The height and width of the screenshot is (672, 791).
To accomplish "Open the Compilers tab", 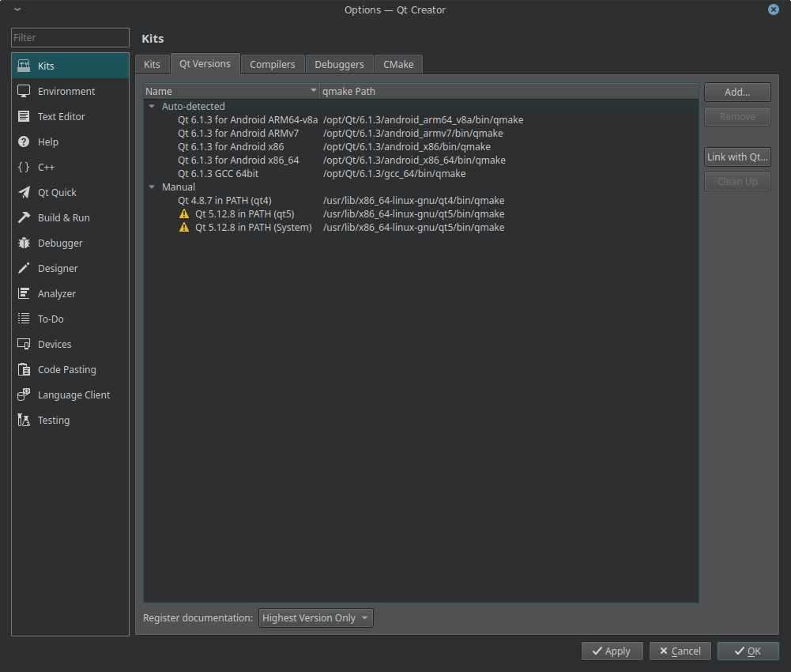I will (273, 65).
